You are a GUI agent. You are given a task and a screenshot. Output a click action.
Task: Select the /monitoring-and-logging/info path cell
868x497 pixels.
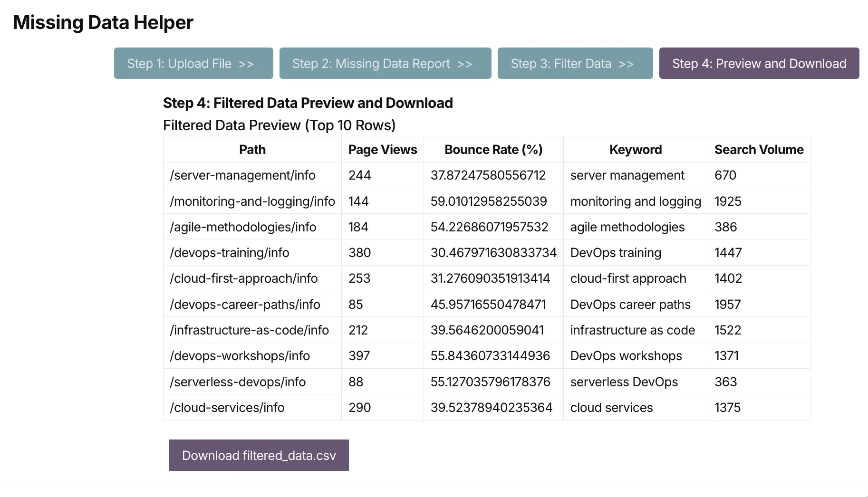click(x=252, y=201)
